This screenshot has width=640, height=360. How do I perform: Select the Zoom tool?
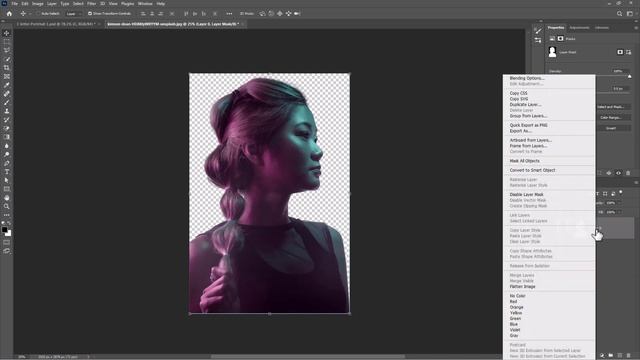[x=7, y=207]
